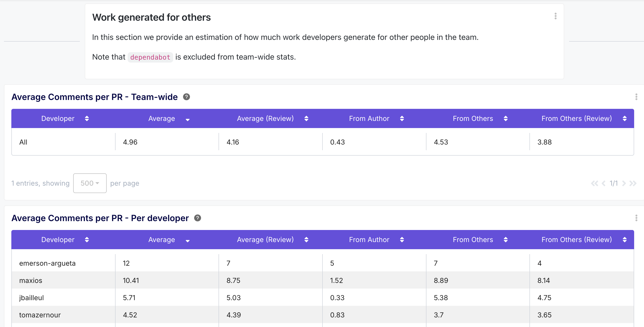Sort the Per developer table by From Author
The image size is (644, 327).
[x=402, y=240]
